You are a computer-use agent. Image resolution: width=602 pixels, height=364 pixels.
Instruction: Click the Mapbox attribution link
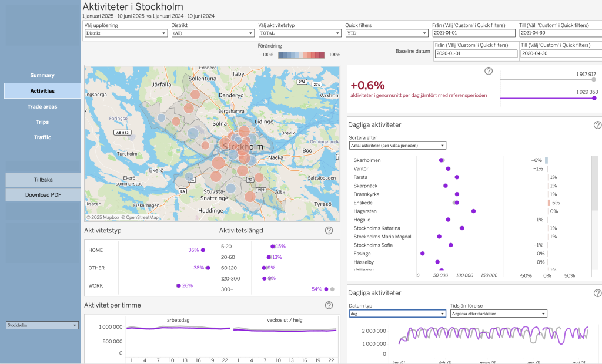point(103,217)
